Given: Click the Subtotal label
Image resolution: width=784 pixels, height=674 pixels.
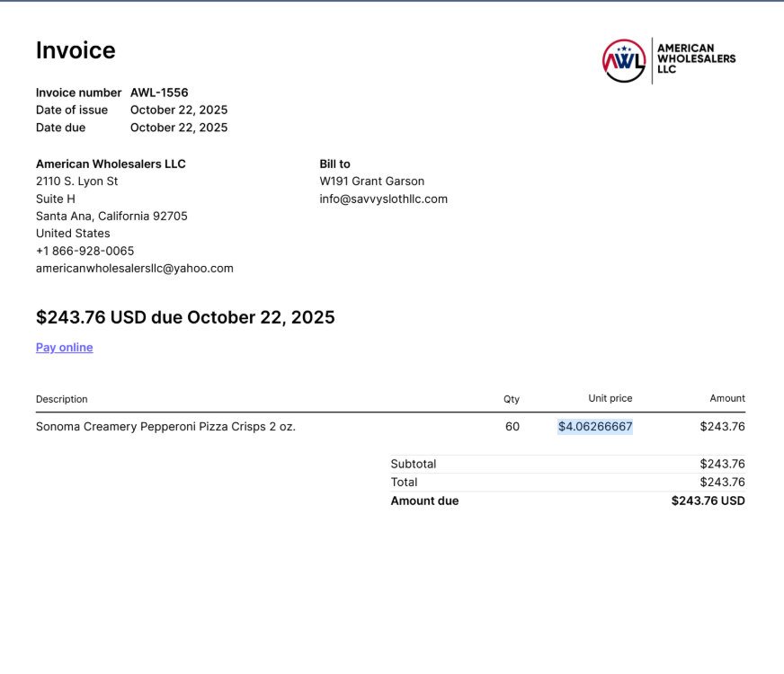Looking at the screenshot, I should pos(413,464).
